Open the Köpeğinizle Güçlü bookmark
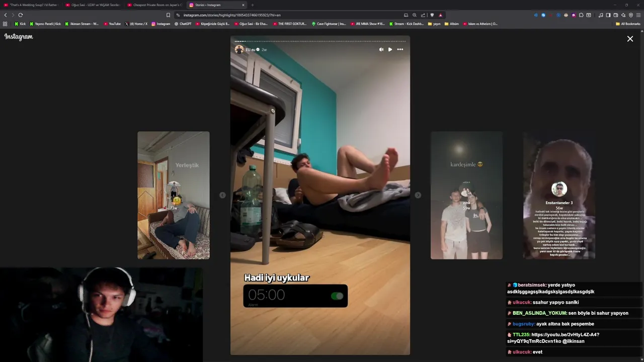644x362 pixels. click(x=212, y=24)
